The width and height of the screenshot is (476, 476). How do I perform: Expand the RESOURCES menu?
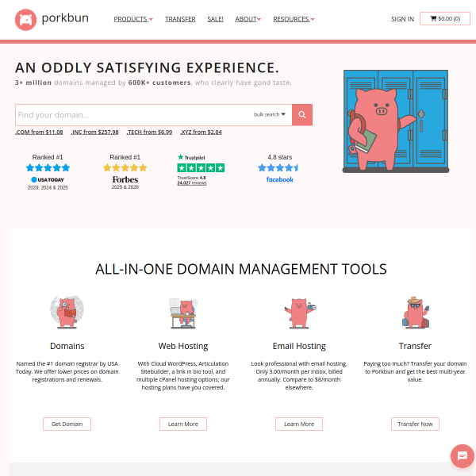pos(294,19)
